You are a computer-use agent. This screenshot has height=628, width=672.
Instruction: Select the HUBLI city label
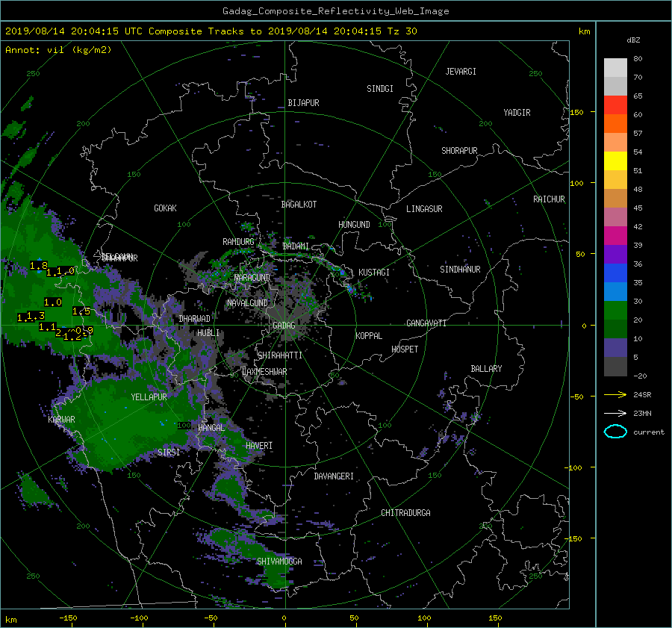point(208,333)
